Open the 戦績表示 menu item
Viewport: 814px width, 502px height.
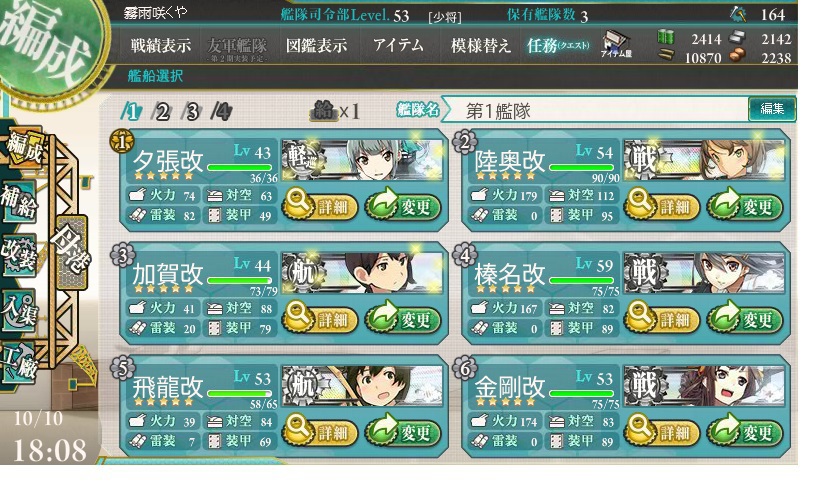160,45
